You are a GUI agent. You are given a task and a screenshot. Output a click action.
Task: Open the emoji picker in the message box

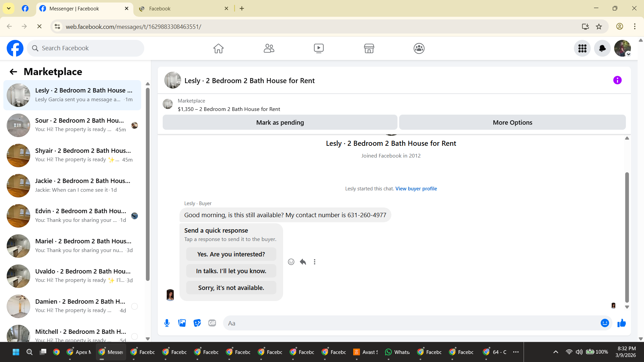605,323
